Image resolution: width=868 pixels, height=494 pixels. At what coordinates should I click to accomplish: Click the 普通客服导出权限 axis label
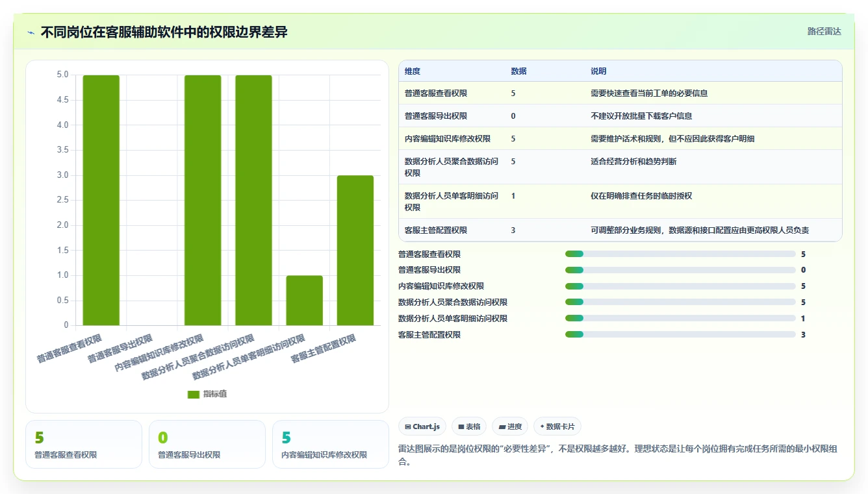[121, 349]
